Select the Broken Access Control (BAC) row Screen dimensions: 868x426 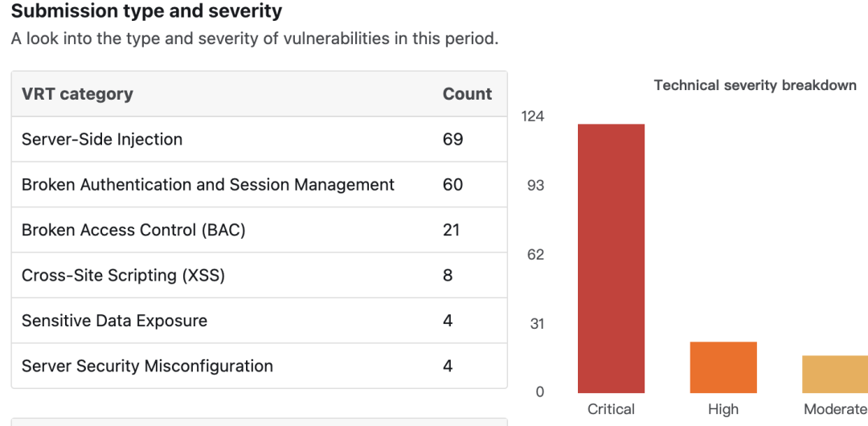[x=133, y=230]
